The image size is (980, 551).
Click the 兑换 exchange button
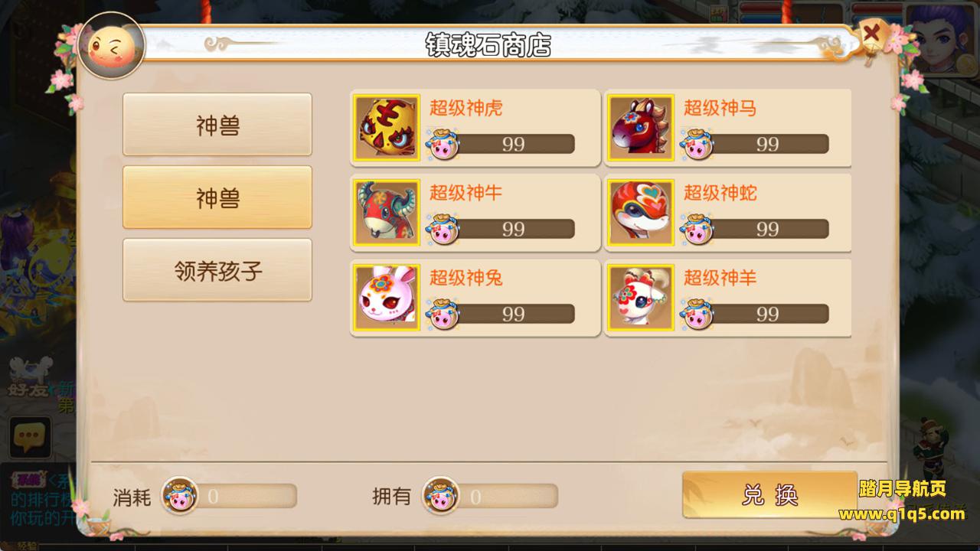tap(769, 494)
